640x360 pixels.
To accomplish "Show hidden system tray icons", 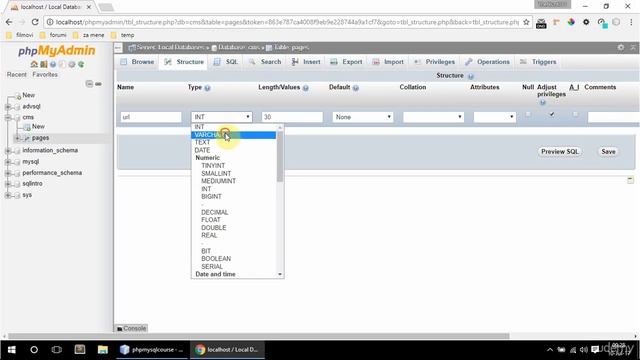I will 550,350.
